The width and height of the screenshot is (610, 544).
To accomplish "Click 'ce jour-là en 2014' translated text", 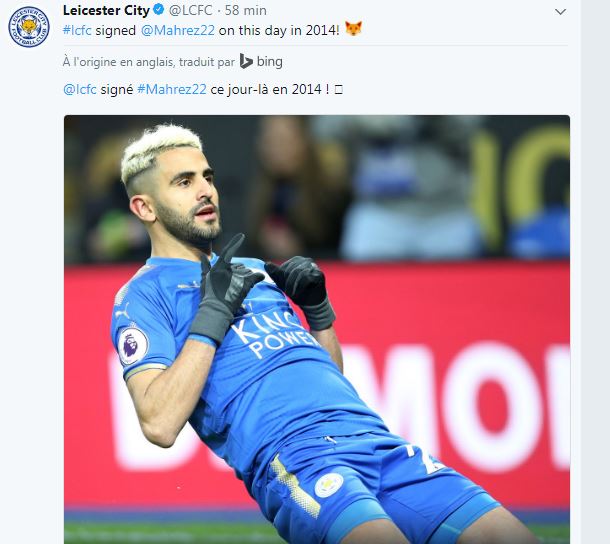I will [x=266, y=89].
